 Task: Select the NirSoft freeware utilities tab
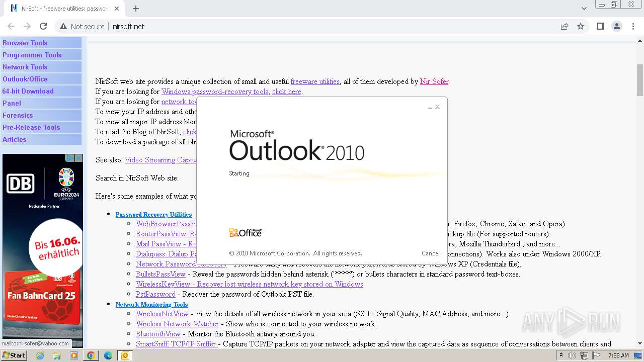point(64,9)
